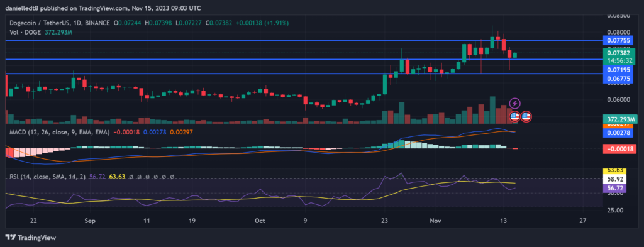
Task: Click the 56.72 value in RSI legend
Action: [97, 177]
